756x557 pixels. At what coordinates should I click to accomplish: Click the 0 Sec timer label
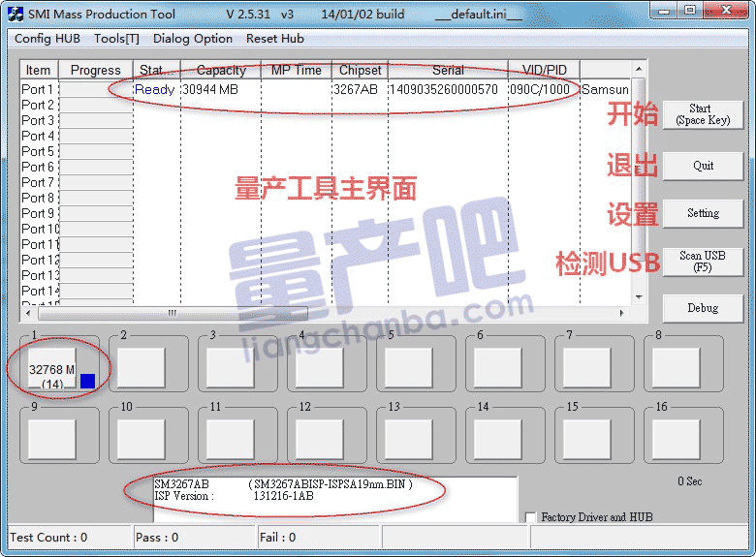689,481
